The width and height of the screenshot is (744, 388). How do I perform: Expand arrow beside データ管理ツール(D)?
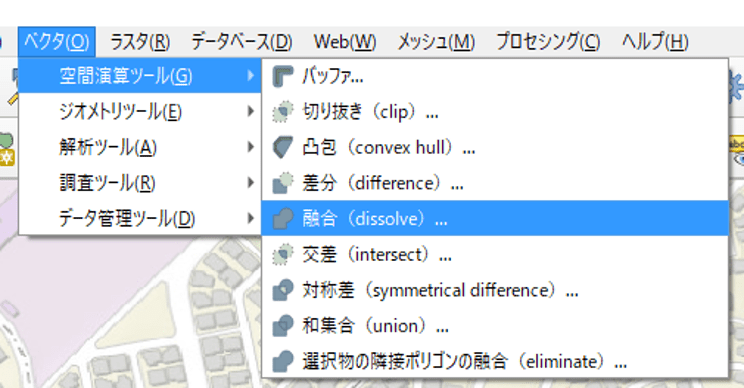tap(251, 218)
